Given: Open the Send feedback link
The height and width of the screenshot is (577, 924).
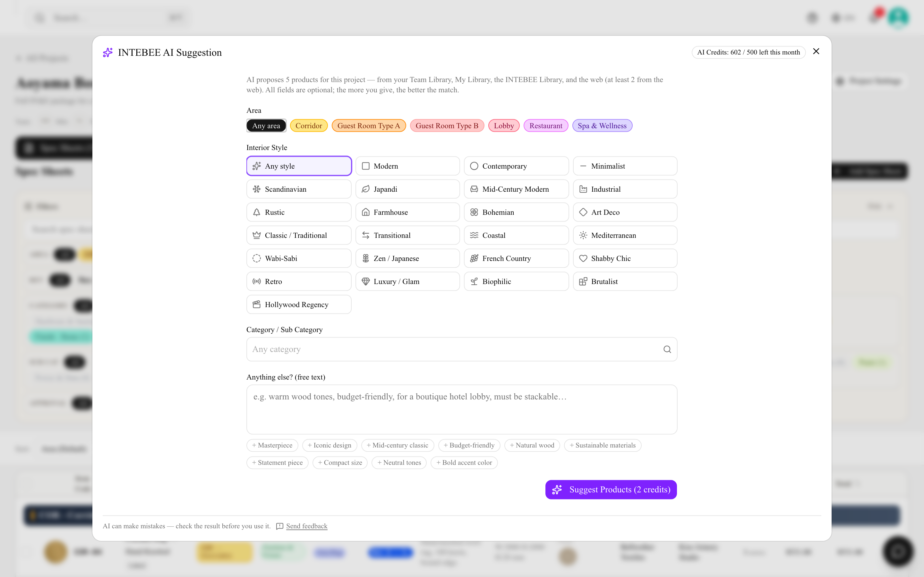Looking at the screenshot, I should (x=307, y=526).
